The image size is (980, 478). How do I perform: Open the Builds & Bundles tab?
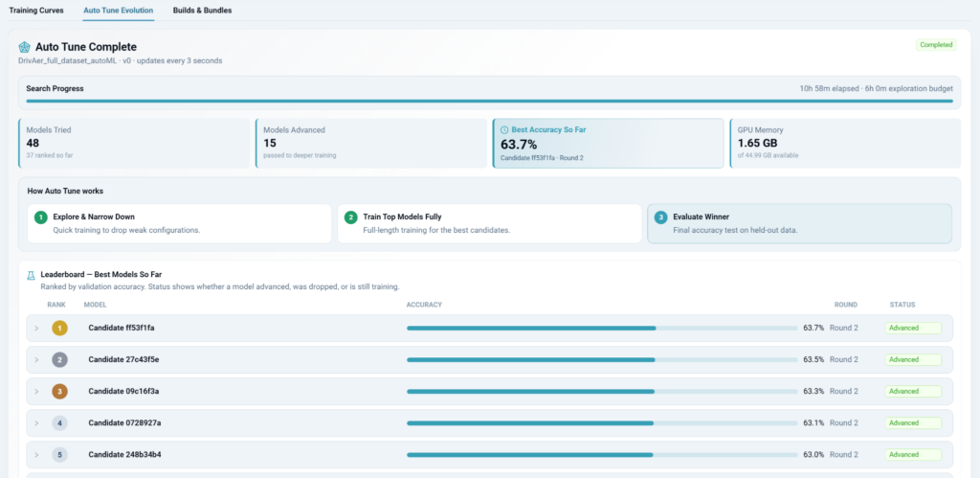tap(203, 11)
